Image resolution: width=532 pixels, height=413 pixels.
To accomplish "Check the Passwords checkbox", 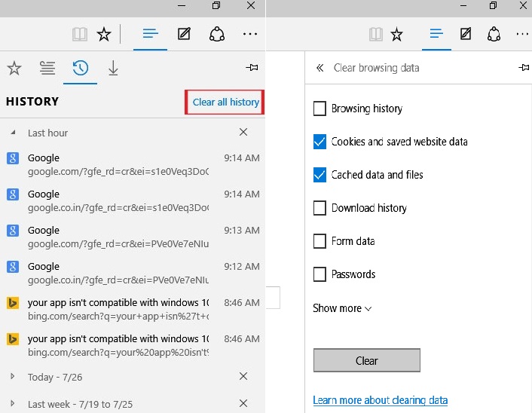I will point(320,274).
